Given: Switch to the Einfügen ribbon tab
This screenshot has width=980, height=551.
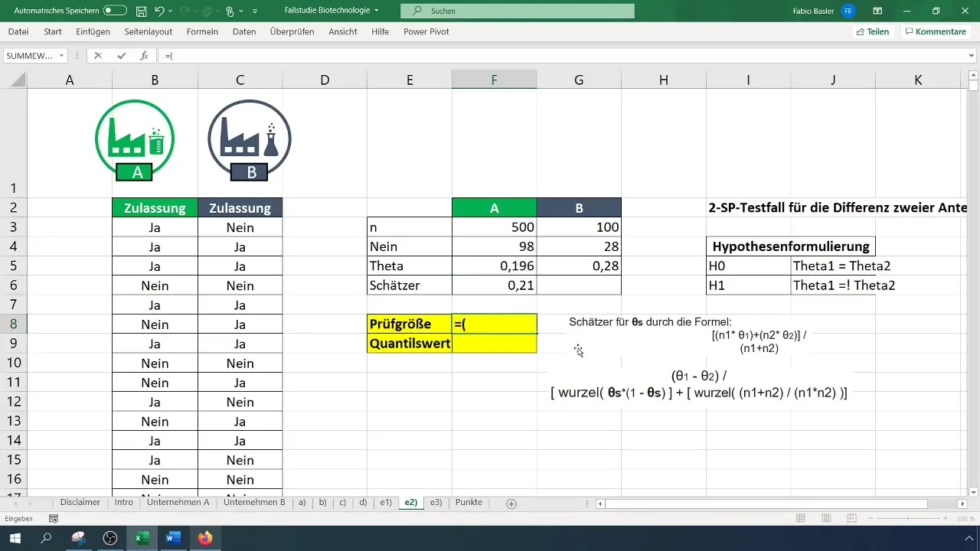Looking at the screenshot, I should (93, 31).
